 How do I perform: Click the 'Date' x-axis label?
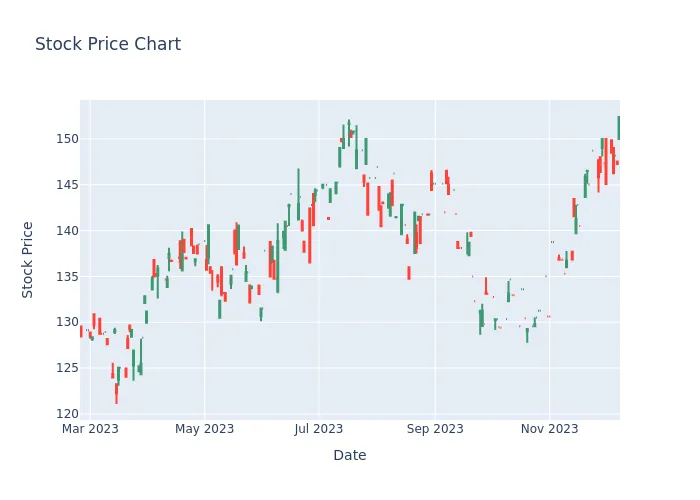coord(350,455)
